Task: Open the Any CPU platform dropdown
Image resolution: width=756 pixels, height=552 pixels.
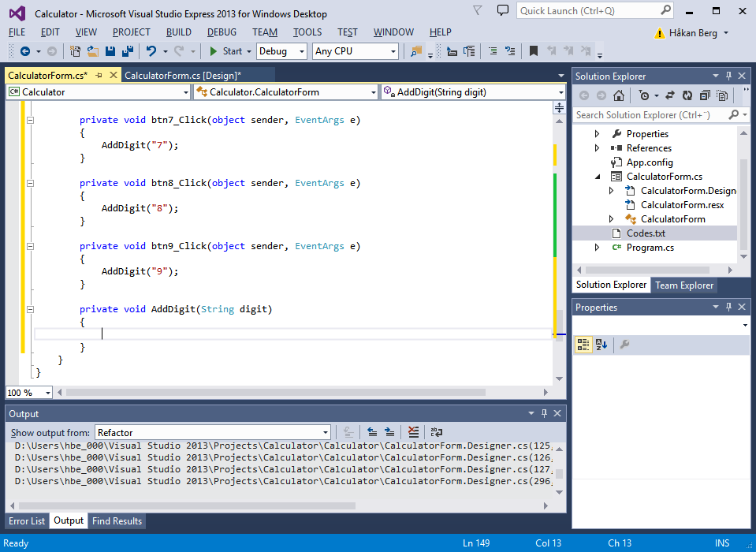Action: tap(356, 51)
